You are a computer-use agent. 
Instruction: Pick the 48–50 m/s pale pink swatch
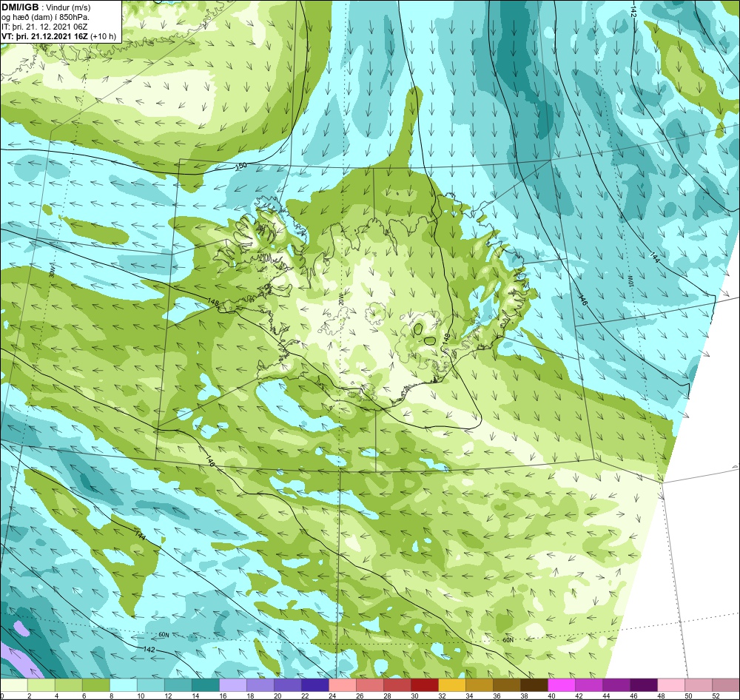[x=671, y=685]
